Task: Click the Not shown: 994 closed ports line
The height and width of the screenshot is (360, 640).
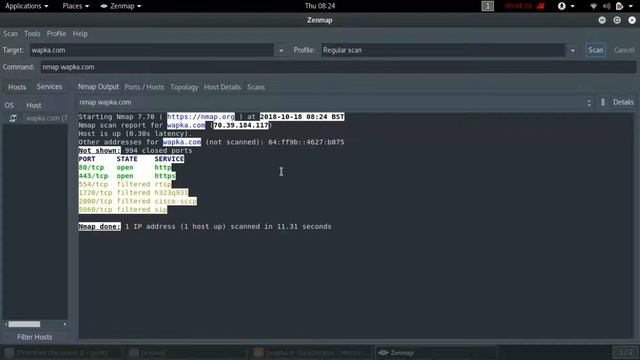Action: [x=135, y=151]
